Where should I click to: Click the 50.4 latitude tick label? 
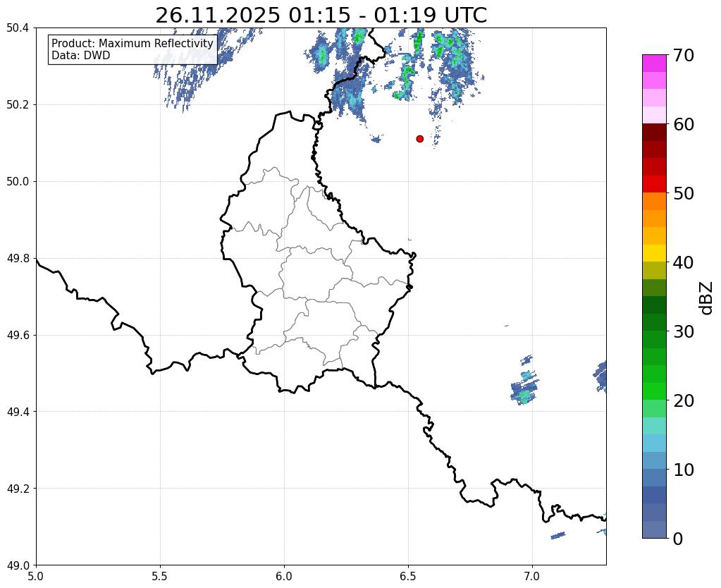click(17, 28)
